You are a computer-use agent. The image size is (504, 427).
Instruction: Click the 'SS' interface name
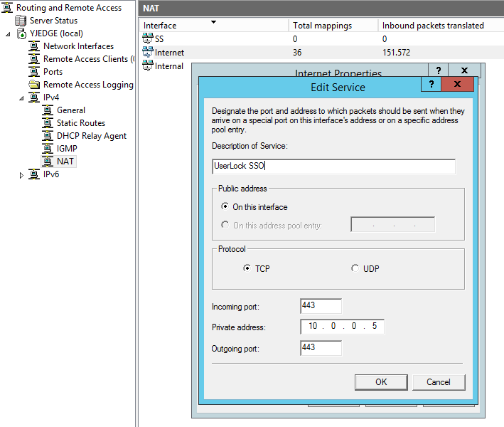tap(159, 39)
